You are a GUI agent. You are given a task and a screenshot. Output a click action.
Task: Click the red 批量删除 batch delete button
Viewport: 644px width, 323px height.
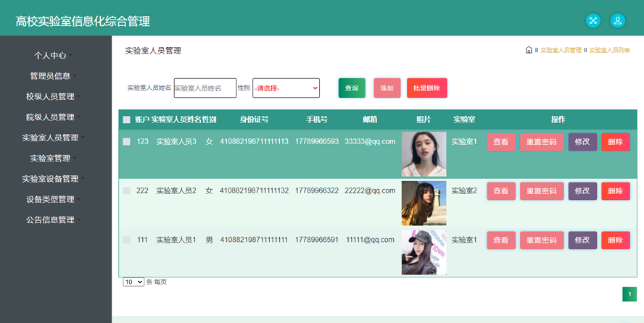pyautogui.click(x=426, y=88)
